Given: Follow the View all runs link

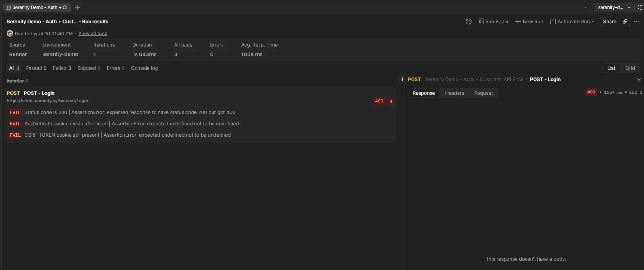Looking at the screenshot, I should 92,34.
